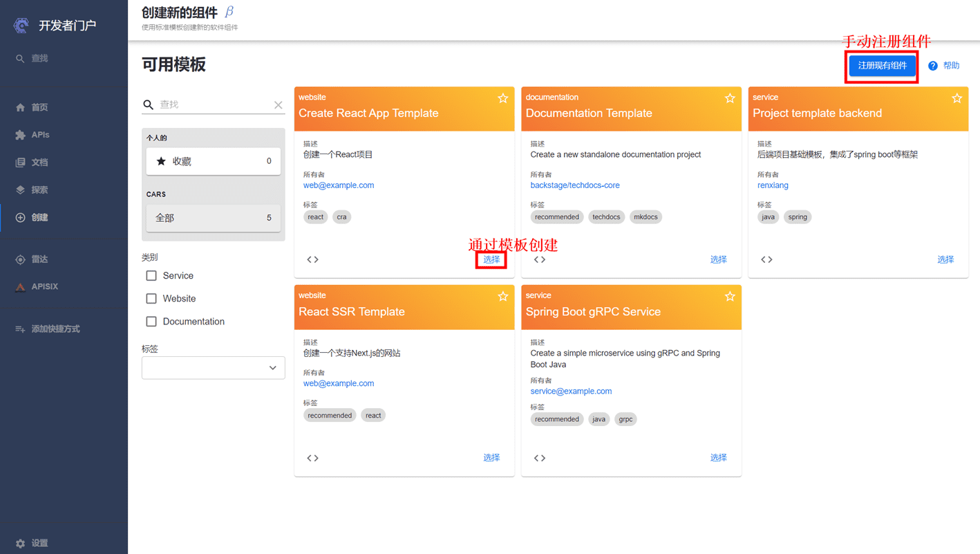Open owner web@example.com on React SSR card
Viewport: 980px width, 554px height.
[x=339, y=383]
